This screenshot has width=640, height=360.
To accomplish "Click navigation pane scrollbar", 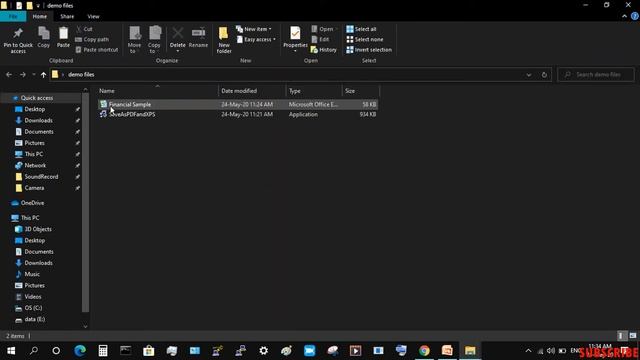I will [85, 202].
